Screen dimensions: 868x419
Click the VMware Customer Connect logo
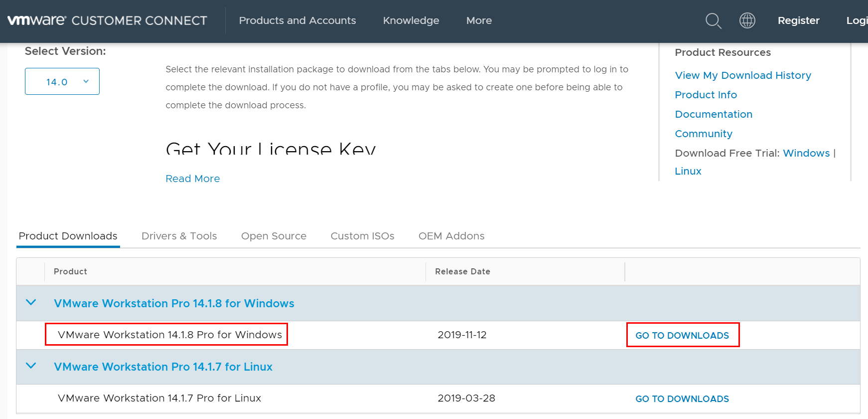[x=107, y=20]
